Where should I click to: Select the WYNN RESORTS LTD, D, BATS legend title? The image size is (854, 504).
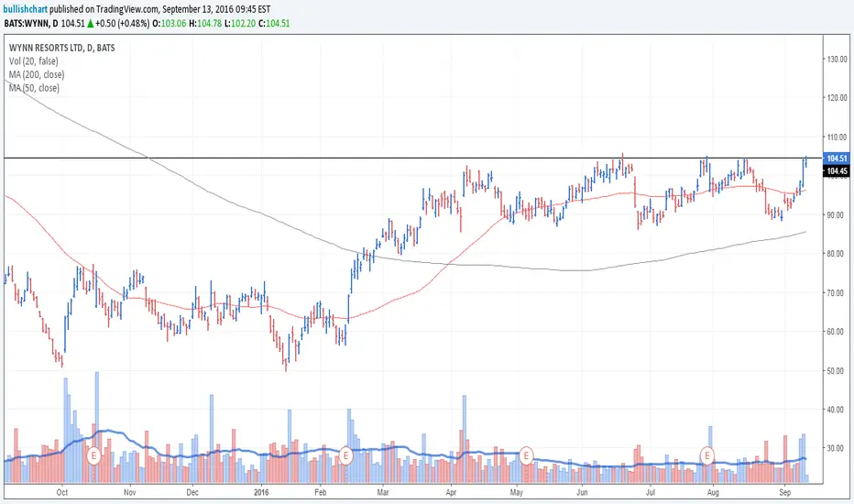tap(62, 48)
